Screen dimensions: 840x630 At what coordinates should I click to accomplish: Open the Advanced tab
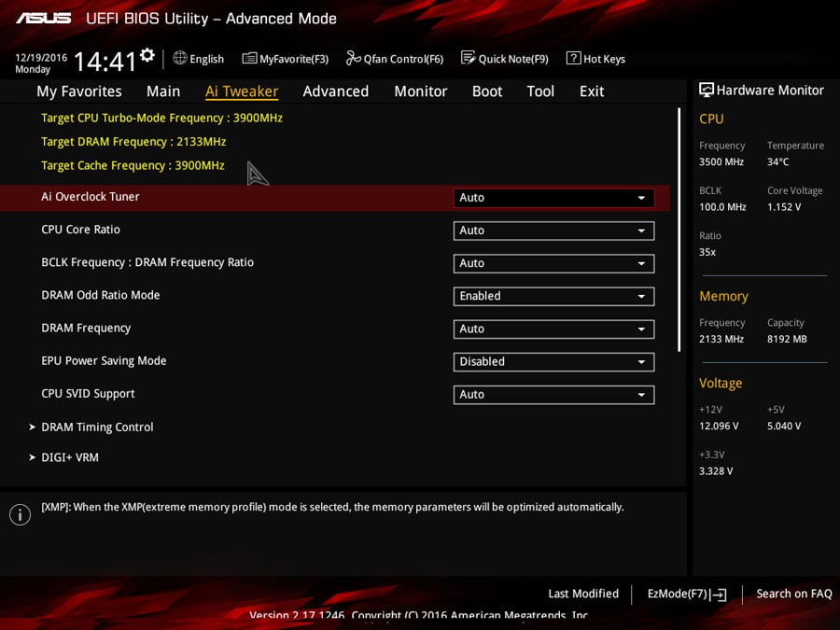pos(335,91)
